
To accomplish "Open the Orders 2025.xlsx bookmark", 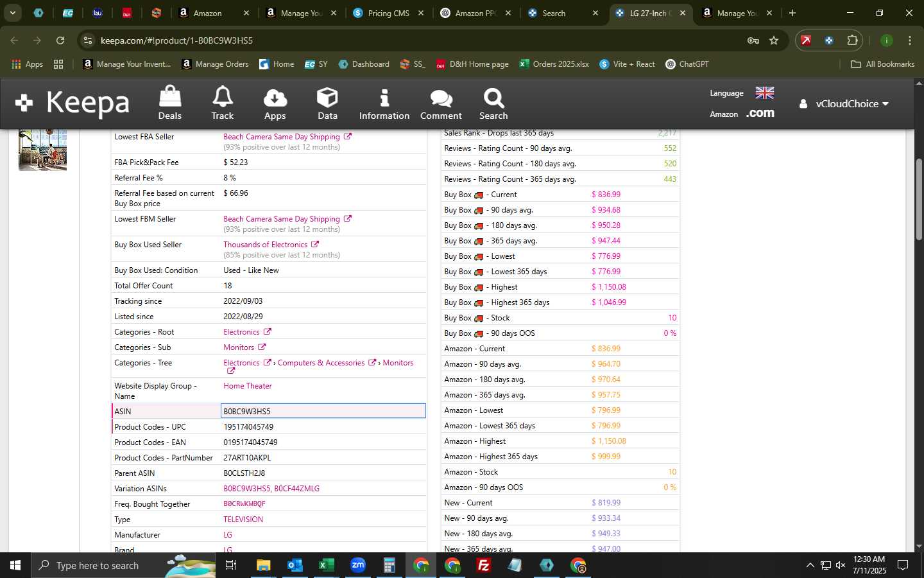I will click(554, 64).
